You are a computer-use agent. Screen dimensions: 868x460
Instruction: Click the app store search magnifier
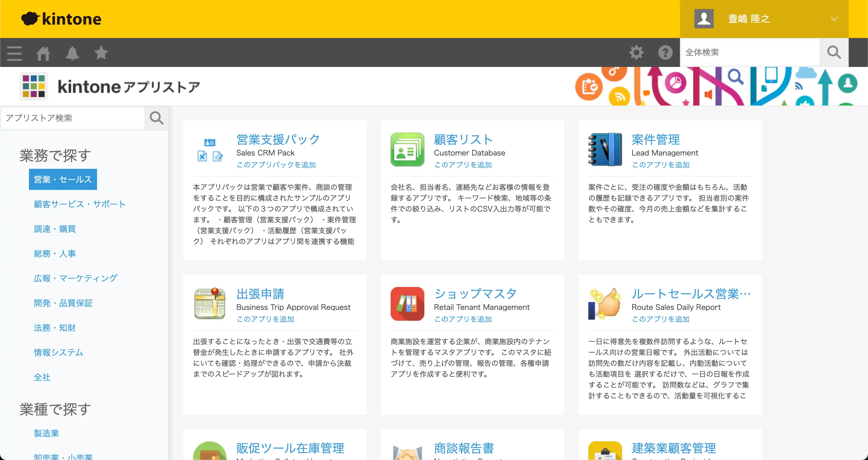click(x=156, y=118)
